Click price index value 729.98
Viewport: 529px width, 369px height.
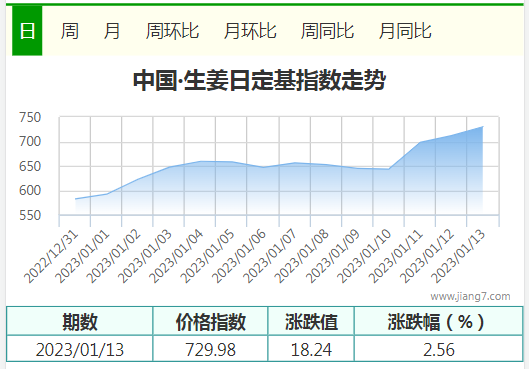point(211,349)
